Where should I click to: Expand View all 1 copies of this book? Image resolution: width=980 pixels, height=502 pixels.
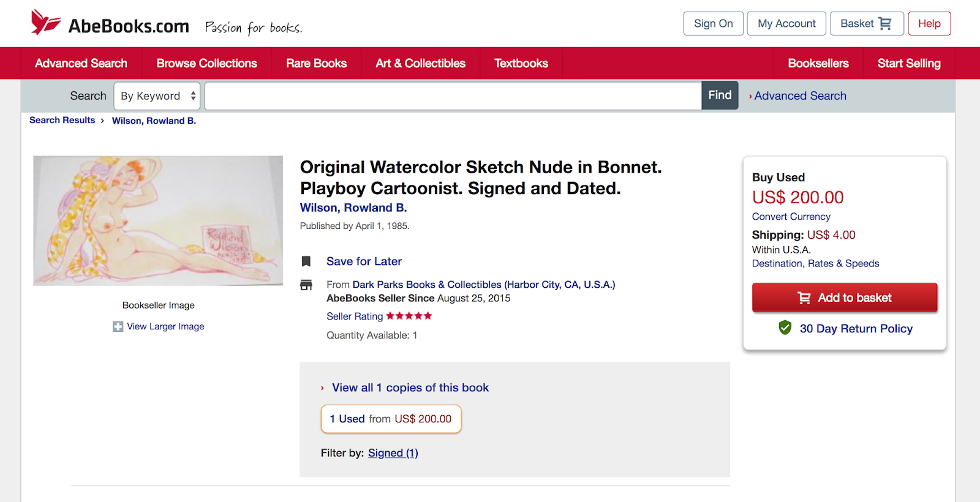410,388
